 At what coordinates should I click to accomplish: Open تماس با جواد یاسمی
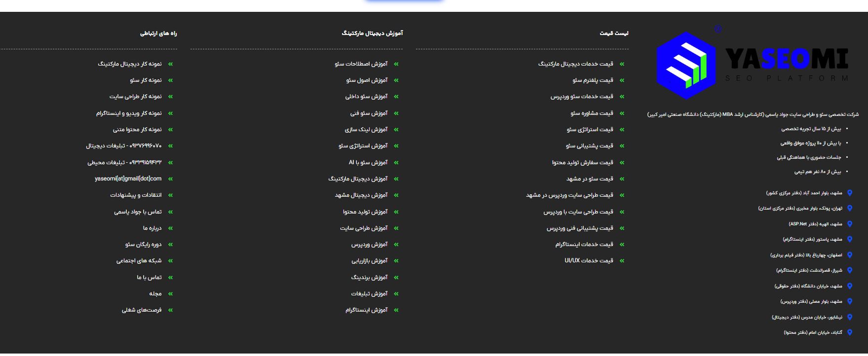pos(138,212)
